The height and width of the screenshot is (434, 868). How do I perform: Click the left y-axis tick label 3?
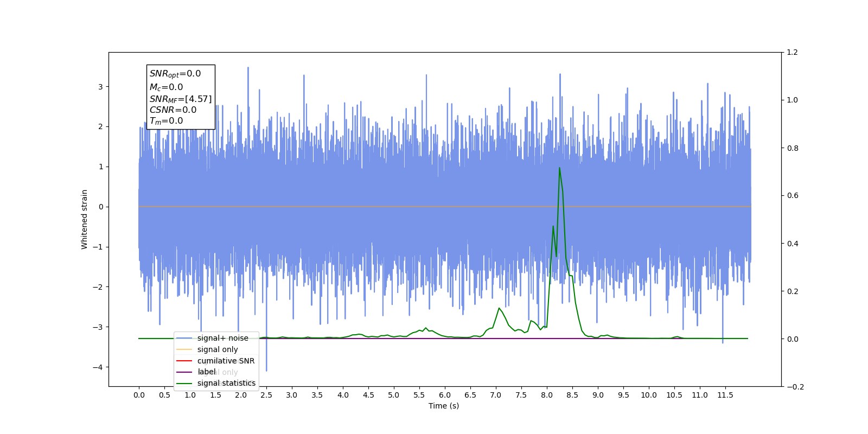[100, 87]
